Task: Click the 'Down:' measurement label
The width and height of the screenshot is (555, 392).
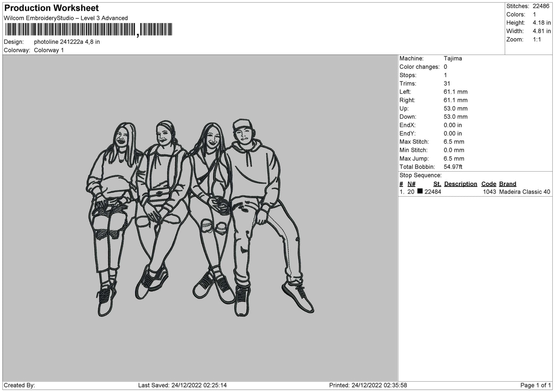Action: click(408, 117)
